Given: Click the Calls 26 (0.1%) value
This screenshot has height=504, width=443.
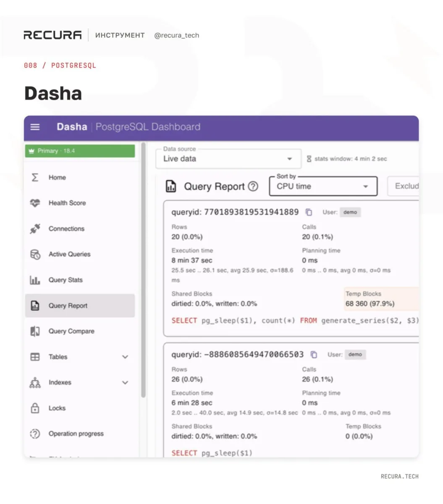Looking at the screenshot, I should coord(317,379).
